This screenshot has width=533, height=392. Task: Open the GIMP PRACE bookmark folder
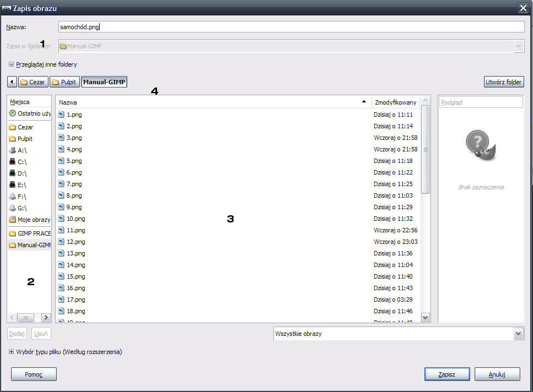click(x=30, y=233)
